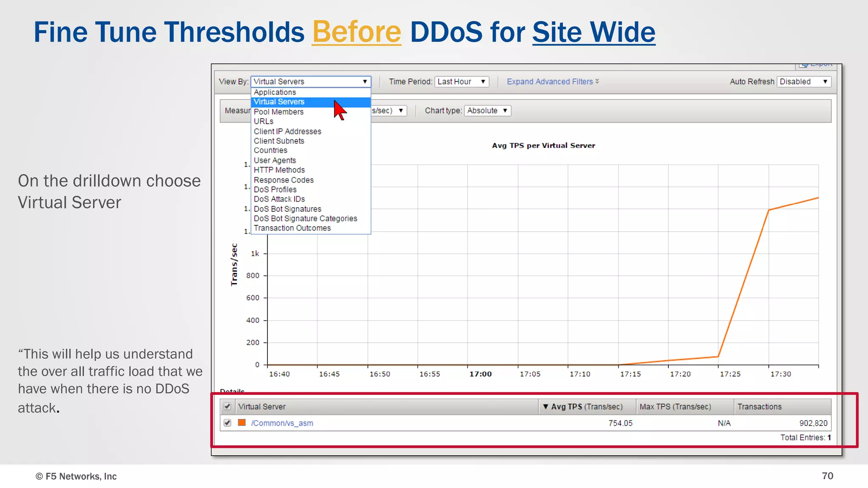Select Countries in the dropdown list
The image size is (868, 488).
pyautogui.click(x=311, y=150)
